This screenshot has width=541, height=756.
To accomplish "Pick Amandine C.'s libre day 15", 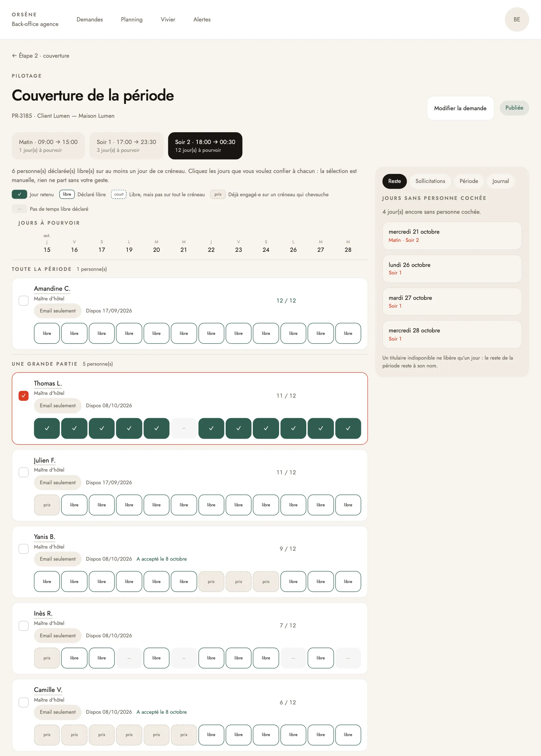I will coord(47,333).
